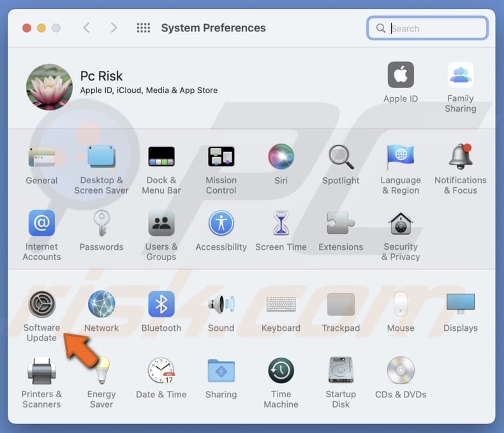
Task: Open CDs & DVDs settings
Action: [401, 370]
